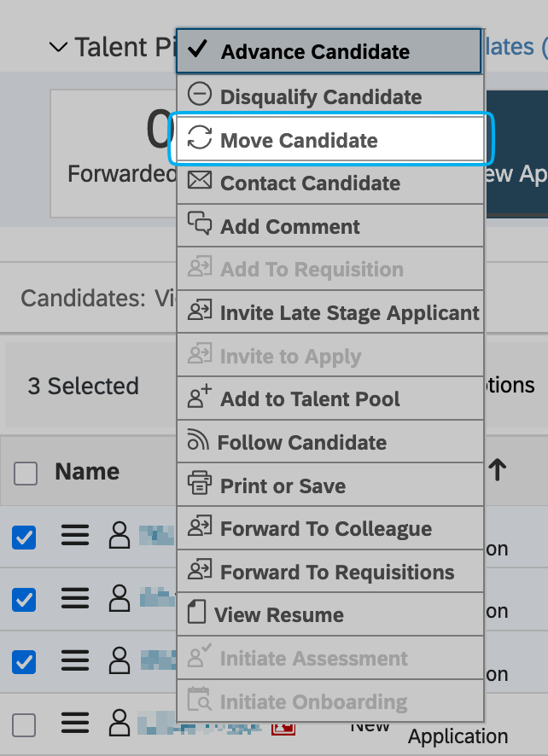The height and width of the screenshot is (756, 548).
Task: Click the sort-ascending arrow in the table header
Action: 497,468
